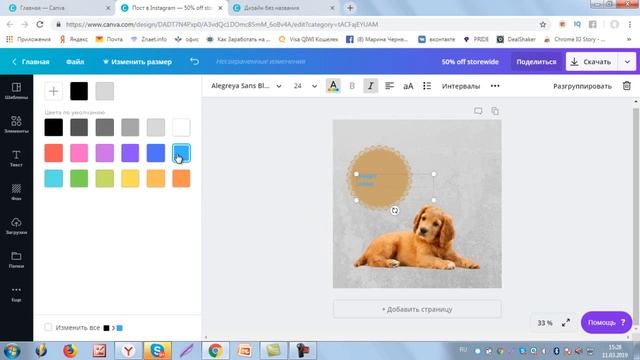Open the Файл menu
This screenshot has height=360, width=640.
[75, 62]
